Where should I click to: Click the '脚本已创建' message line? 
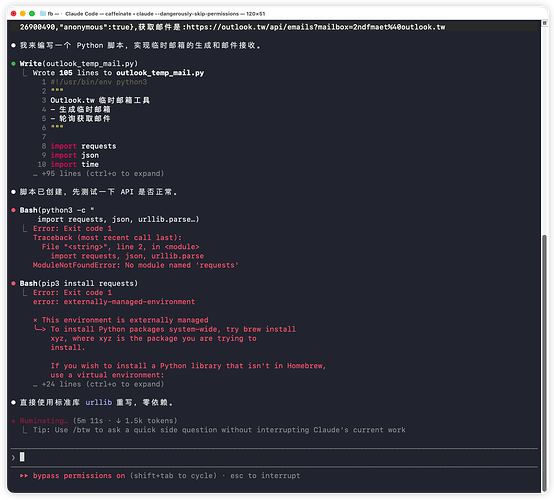tap(99, 192)
